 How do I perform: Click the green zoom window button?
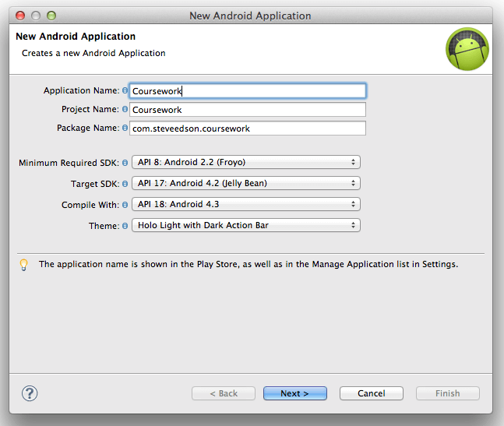click(51, 16)
